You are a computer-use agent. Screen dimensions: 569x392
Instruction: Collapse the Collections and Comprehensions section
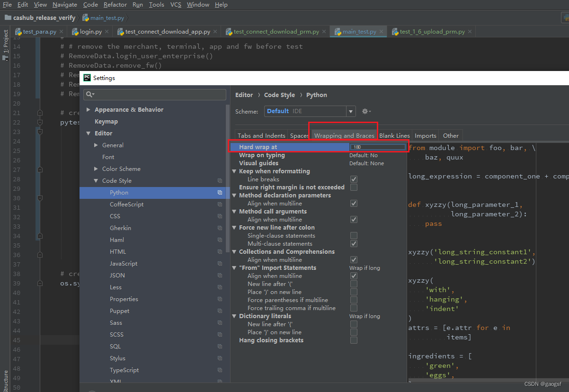[x=234, y=251]
